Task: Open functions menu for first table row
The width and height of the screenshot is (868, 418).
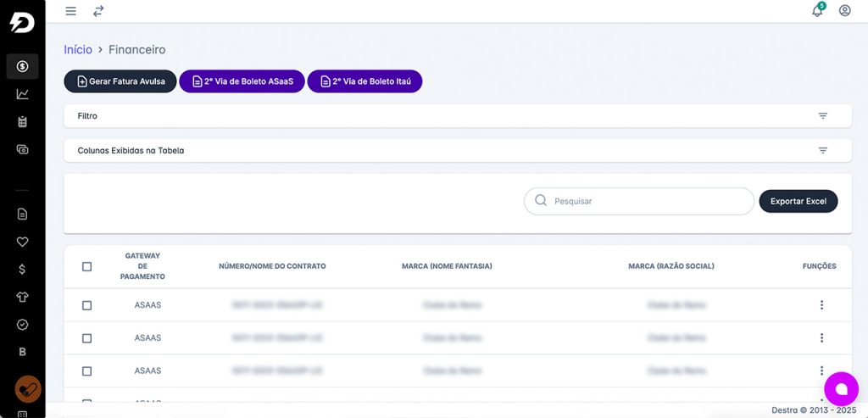Action: 821,305
